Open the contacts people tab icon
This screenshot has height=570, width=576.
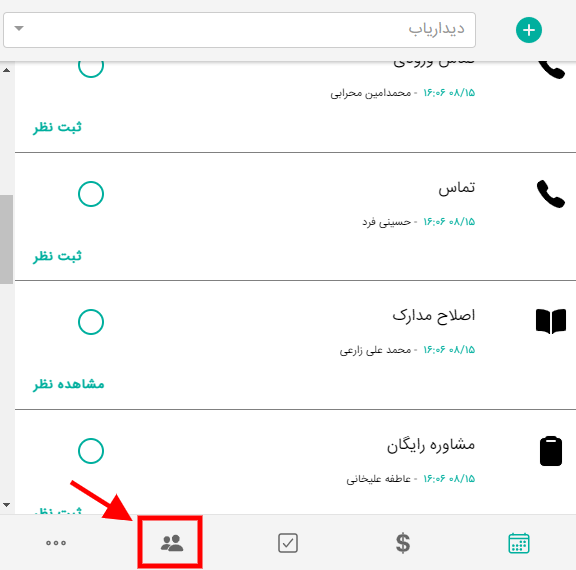[x=172, y=543]
